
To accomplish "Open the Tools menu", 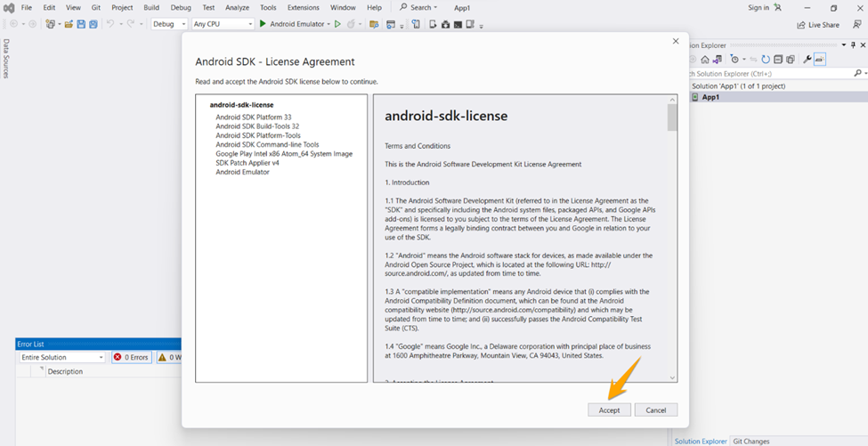I will click(268, 8).
